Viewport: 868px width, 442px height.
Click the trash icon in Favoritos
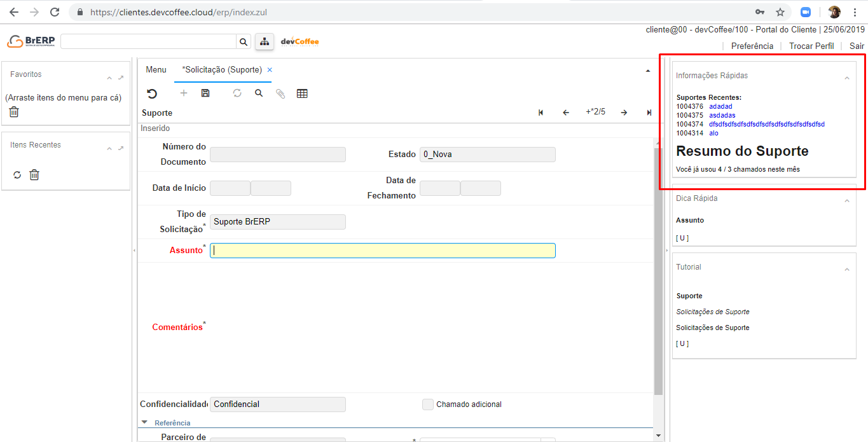(14, 112)
